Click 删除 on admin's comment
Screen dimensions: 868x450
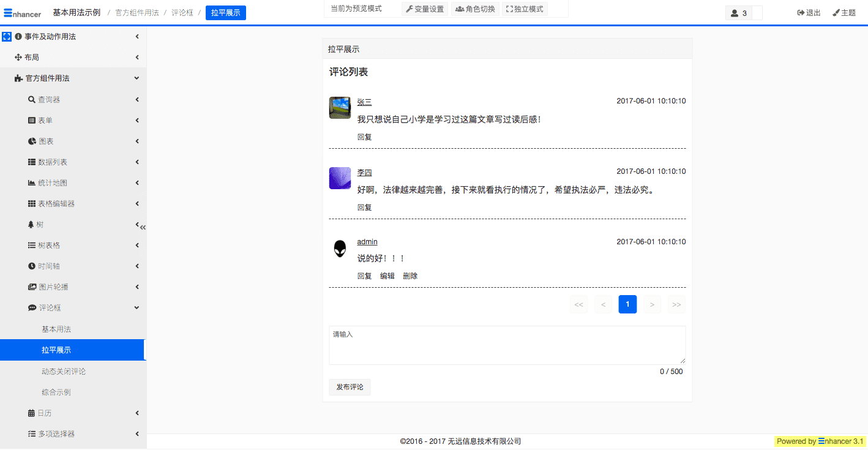pyautogui.click(x=410, y=276)
